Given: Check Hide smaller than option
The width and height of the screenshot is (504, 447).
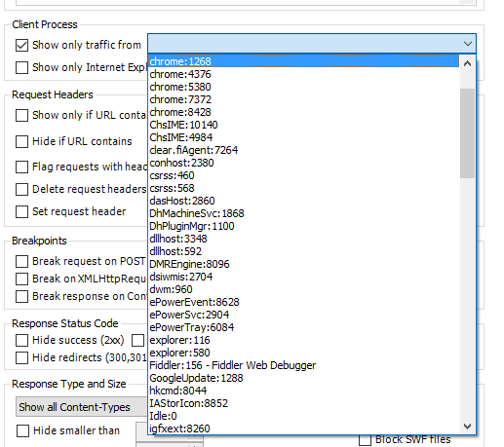Looking at the screenshot, I should tap(22, 431).
